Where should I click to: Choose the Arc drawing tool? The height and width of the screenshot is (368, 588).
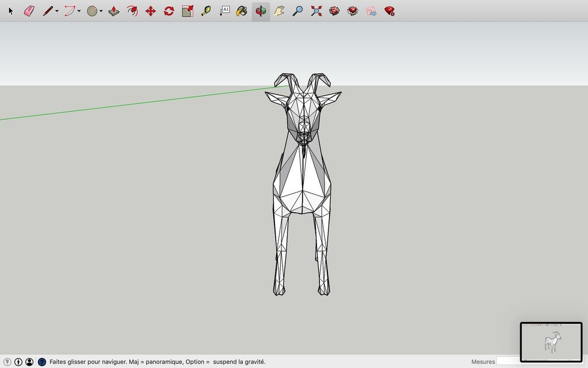tap(70, 10)
